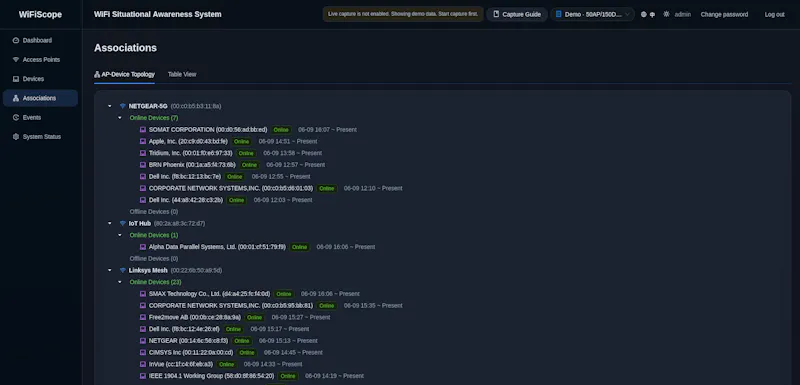Click Log out in the header
Image resolution: width=800 pixels, height=385 pixels.
774,14
